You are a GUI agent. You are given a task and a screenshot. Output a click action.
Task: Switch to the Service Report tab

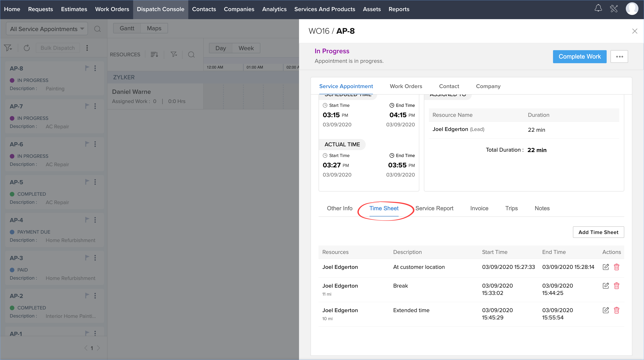point(434,208)
